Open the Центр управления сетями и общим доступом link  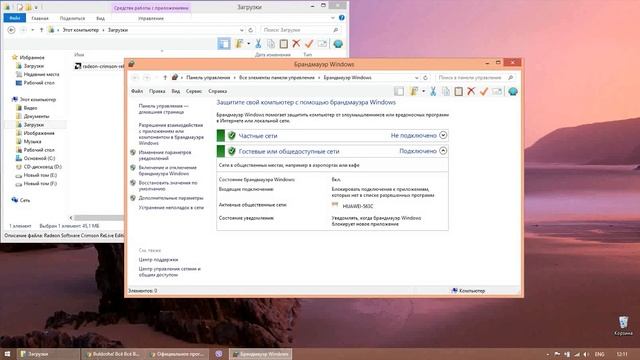(169, 272)
